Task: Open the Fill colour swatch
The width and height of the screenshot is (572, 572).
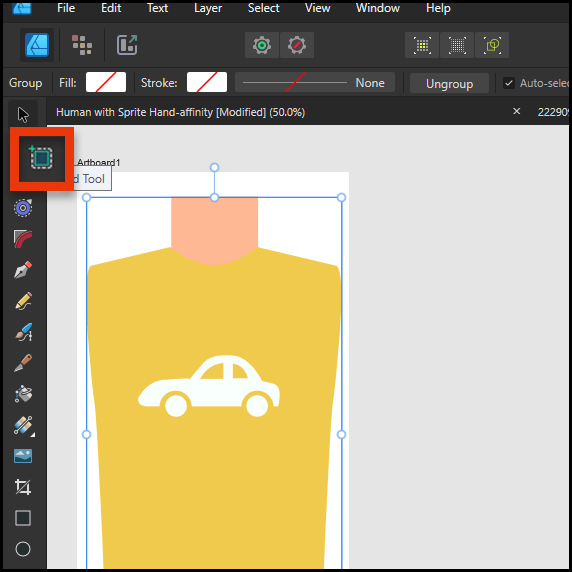Action: [x=106, y=82]
